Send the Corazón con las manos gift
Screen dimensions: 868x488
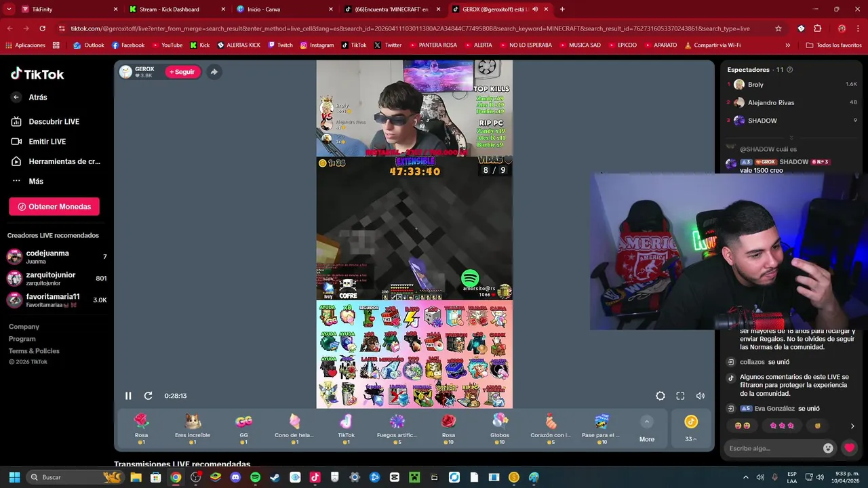[551, 428]
